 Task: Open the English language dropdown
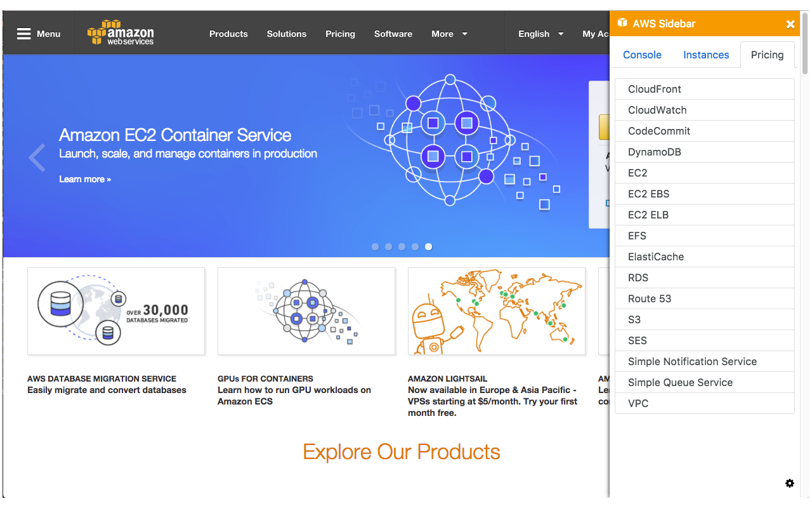540,34
